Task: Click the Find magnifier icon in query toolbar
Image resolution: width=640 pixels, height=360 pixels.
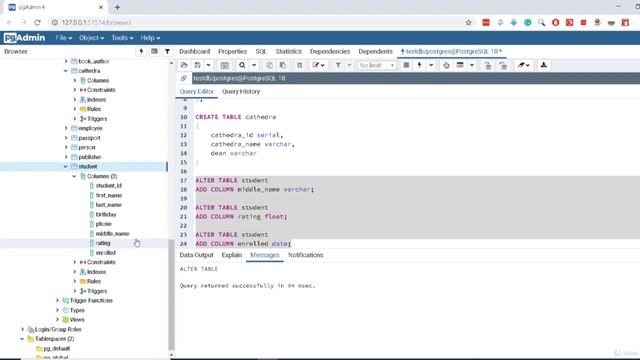Action: point(242,65)
